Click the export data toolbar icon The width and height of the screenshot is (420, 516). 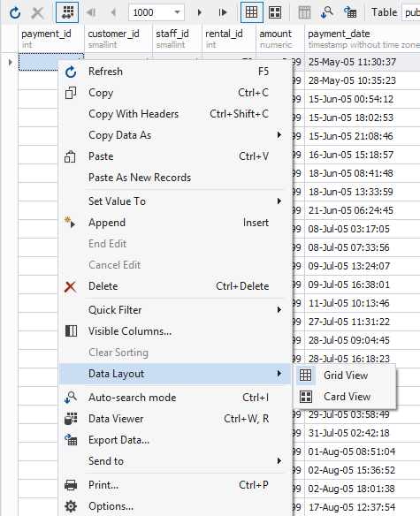[x=350, y=12]
